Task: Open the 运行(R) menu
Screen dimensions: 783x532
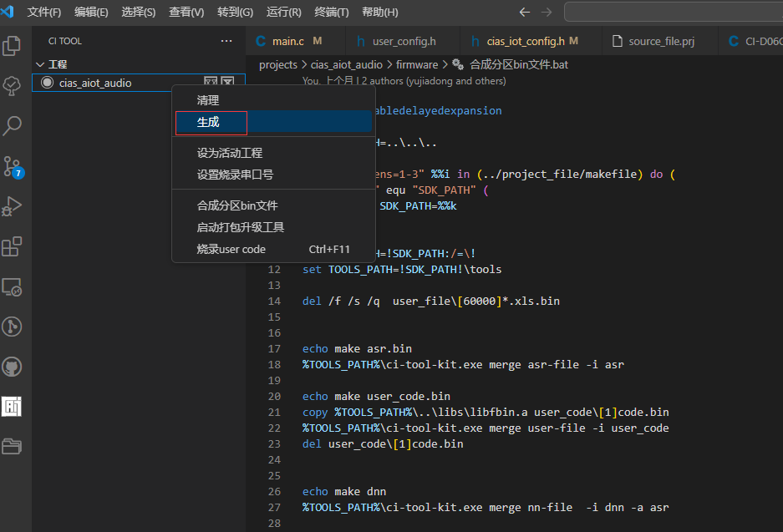Action: [x=283, y=12]
